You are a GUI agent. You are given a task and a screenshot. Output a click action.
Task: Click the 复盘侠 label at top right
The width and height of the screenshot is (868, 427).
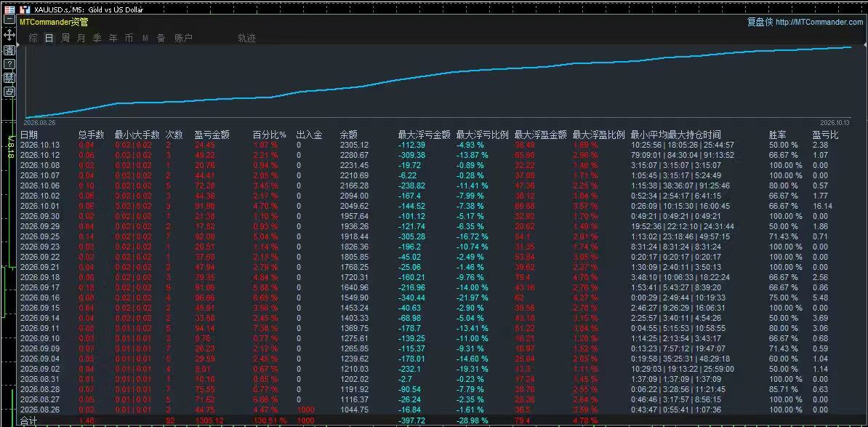pos(760,22)
